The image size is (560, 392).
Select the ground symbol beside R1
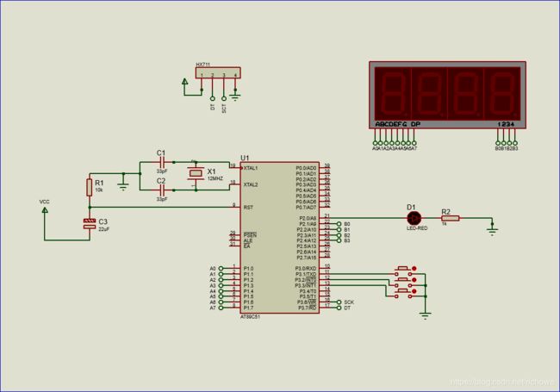(123, 187)
